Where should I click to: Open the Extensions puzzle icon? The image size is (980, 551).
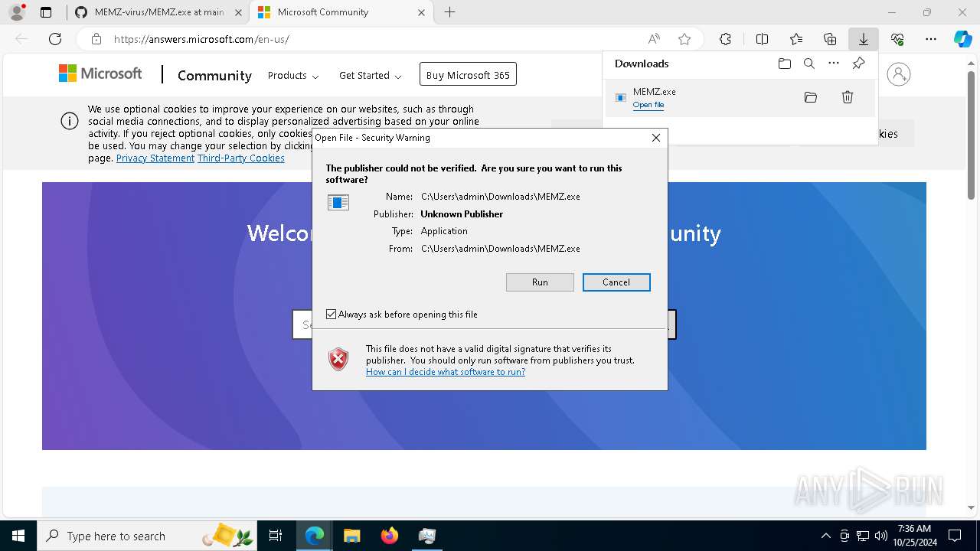point(725,39)
